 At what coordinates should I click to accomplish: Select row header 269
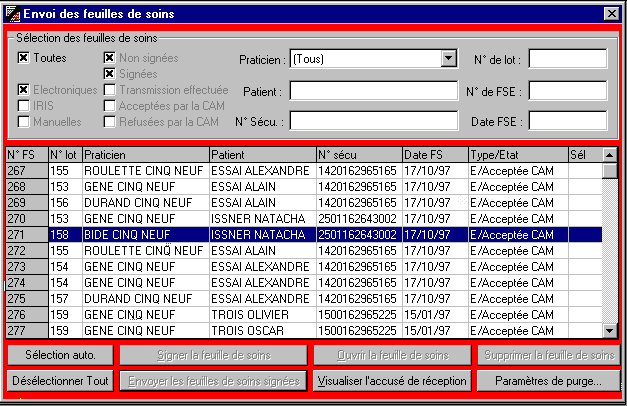(x=27, y=203)
